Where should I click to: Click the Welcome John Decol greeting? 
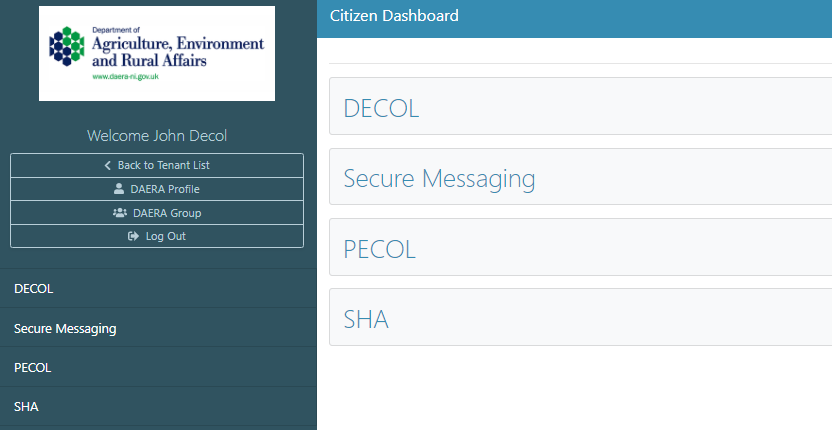157,135
